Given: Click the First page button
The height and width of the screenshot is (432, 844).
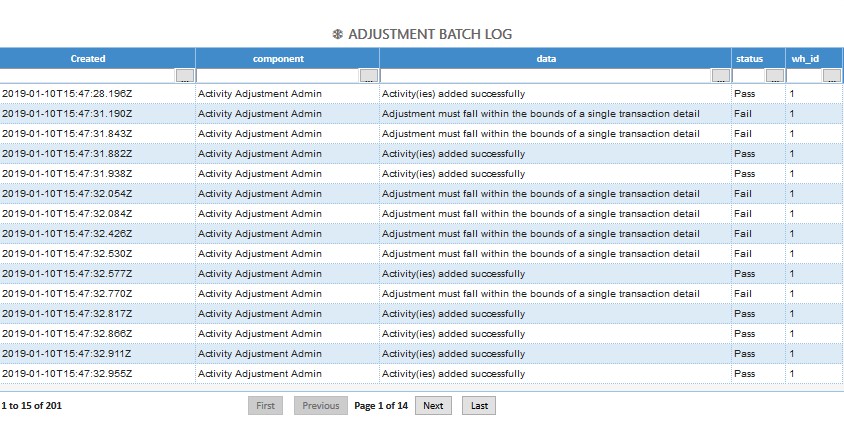Looking at the screenshot, I should click(x=265, y=406).
